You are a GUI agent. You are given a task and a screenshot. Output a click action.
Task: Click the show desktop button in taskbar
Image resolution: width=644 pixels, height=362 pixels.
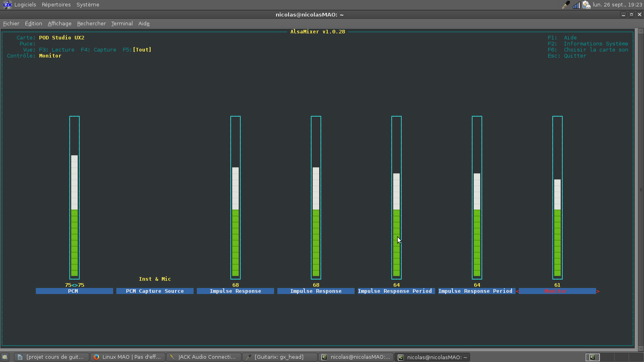[5, 357]
